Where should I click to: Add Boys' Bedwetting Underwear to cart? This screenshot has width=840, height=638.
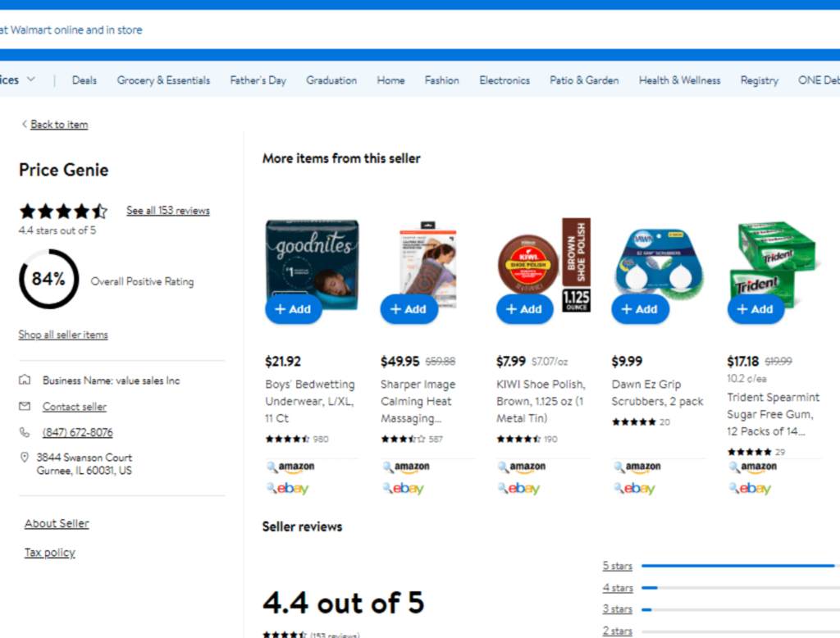pos(293,309)
